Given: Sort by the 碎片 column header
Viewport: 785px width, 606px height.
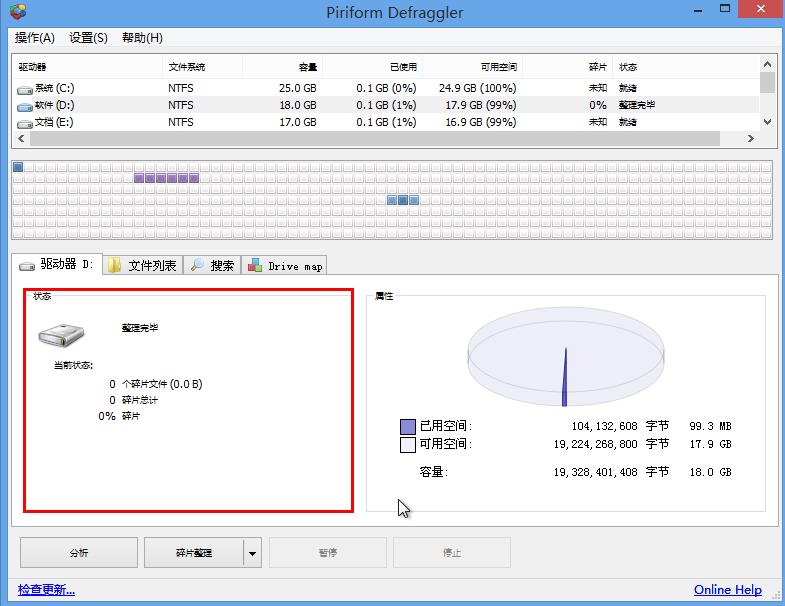Looking at the screenshot, I should coord(568,67).
